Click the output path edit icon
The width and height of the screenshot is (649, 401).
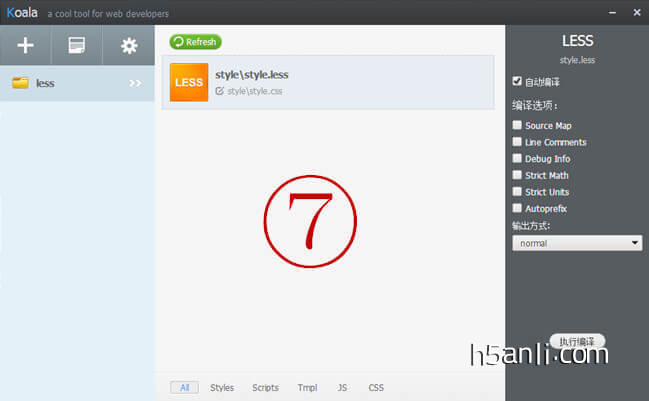click(x=219, y=91)
